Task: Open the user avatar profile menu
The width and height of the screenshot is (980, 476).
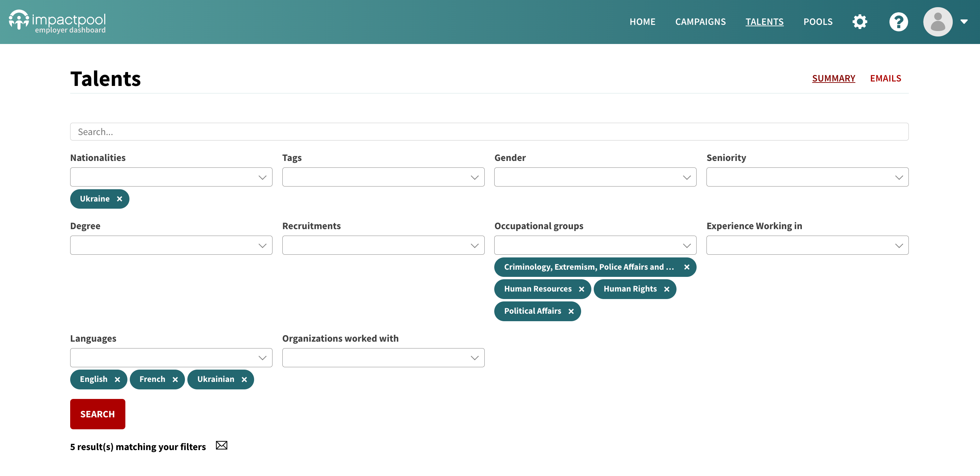Action: click(938, 22)
